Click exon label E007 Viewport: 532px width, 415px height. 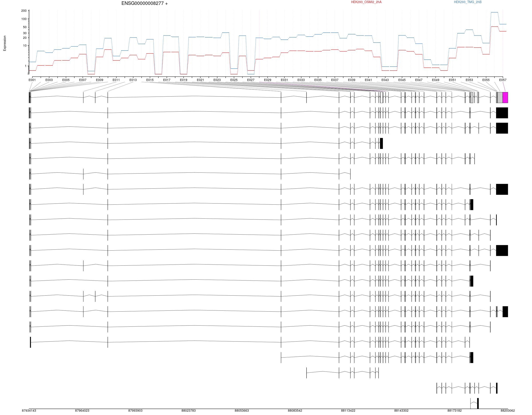[x=83, y=80]
